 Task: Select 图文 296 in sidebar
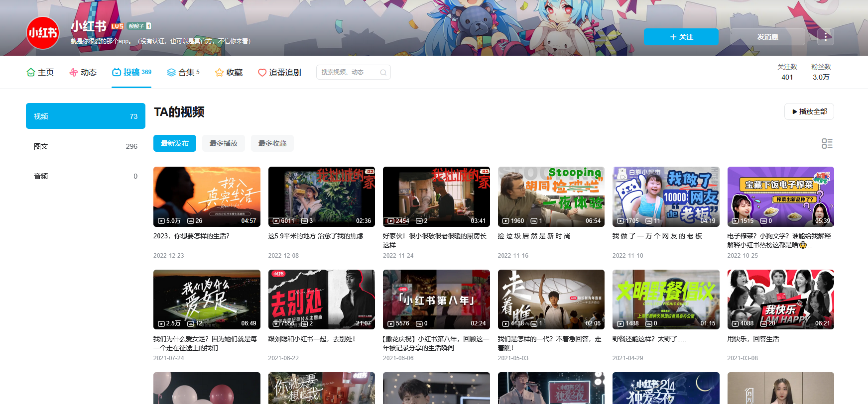[x=86, y=146]
